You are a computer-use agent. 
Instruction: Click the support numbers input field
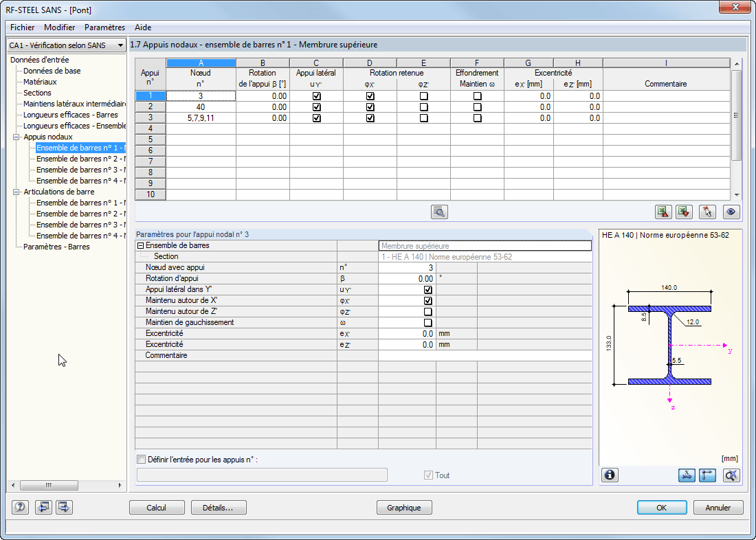coord(262,475)
